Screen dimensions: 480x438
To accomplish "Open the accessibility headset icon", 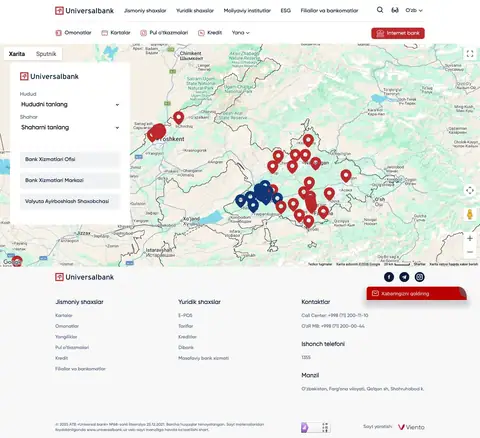I will click(x=395, y=10).
